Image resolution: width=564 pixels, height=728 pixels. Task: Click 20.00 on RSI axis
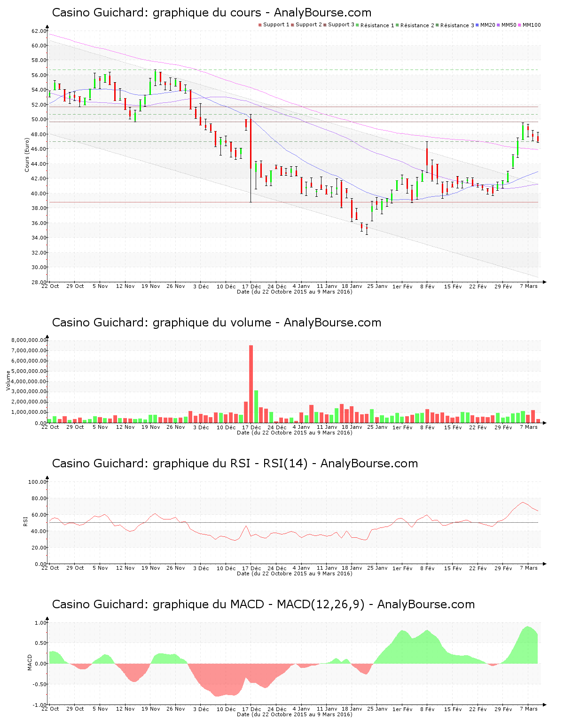(x=39, y=548)
